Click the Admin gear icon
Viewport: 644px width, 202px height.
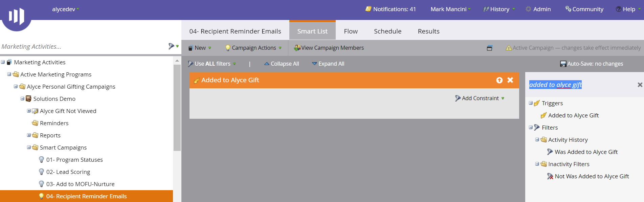[x=528, y=9]
